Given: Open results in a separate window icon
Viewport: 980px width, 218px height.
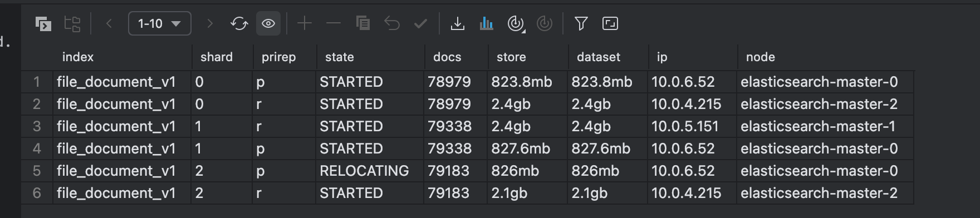Looking at the screenshot, I should 610,23.
